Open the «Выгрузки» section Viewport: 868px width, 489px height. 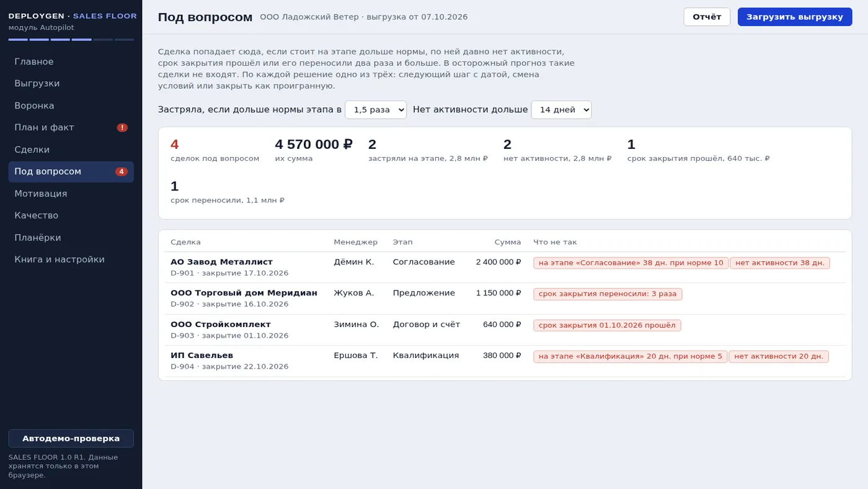[71, 84]
